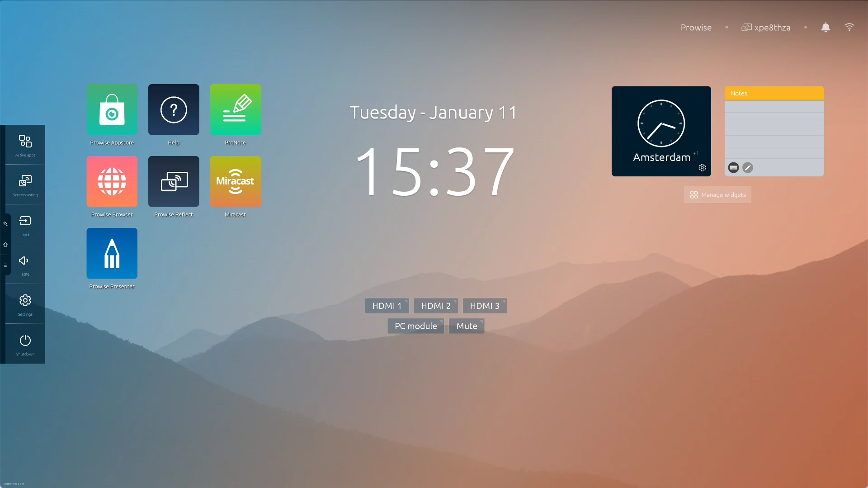The image size is (868, 488).
Task: Switch to HDMI 1 input
Action: [x=387, y=306]
